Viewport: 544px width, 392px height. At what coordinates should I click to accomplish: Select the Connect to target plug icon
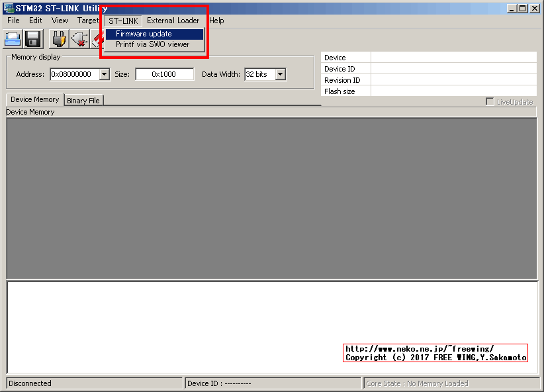point(58,38)
